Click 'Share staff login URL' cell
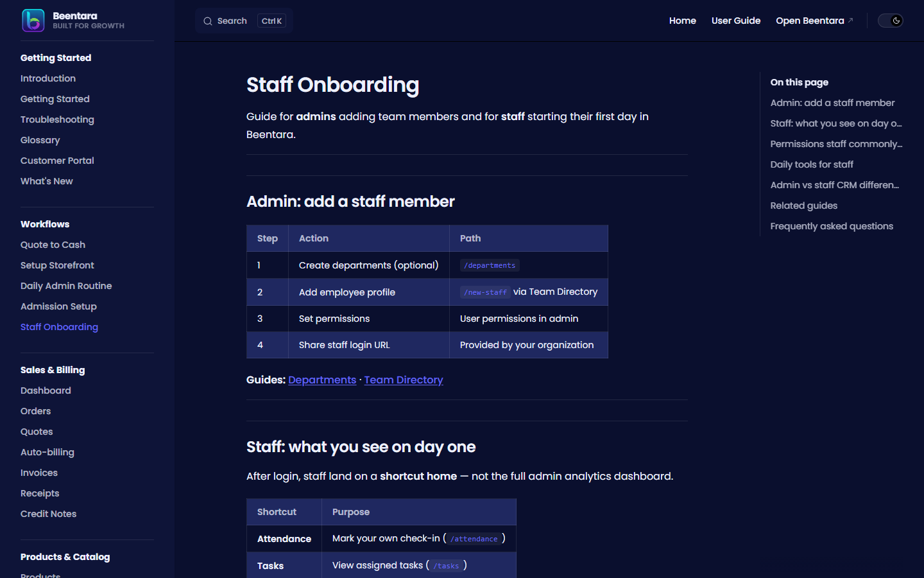Viewport: 924px width, 578px height. pyautogui.click(x=369, y=345)
